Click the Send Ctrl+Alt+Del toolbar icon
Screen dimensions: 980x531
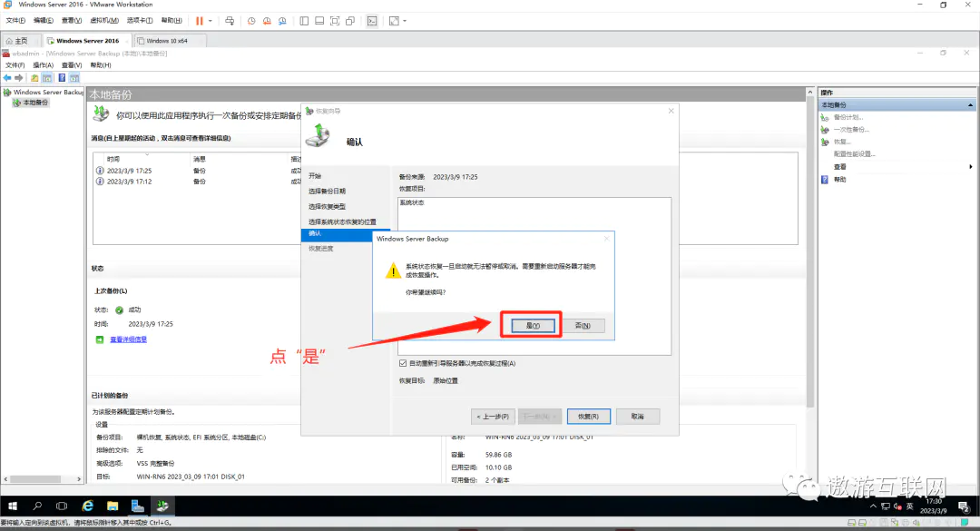pos(230,21)
